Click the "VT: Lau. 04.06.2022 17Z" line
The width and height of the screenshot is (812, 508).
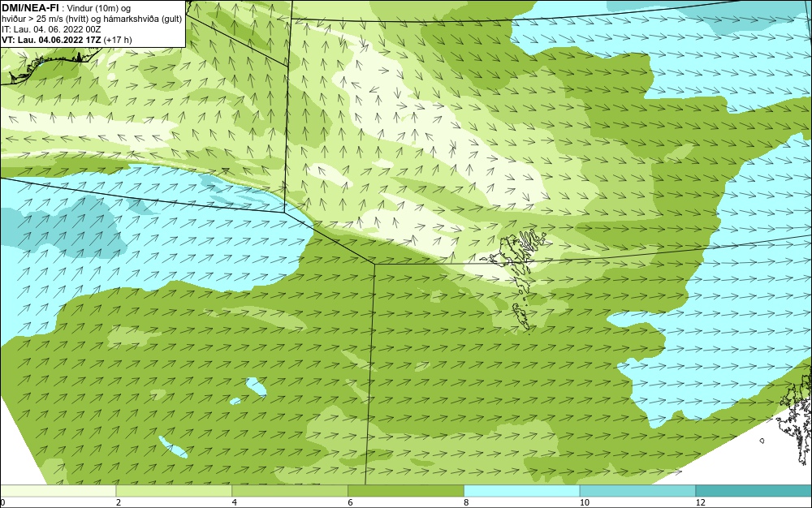pyautogui.click(x=52, y=40)
